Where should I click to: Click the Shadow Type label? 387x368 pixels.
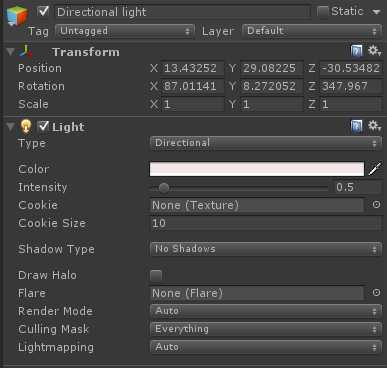pos(56,249)
